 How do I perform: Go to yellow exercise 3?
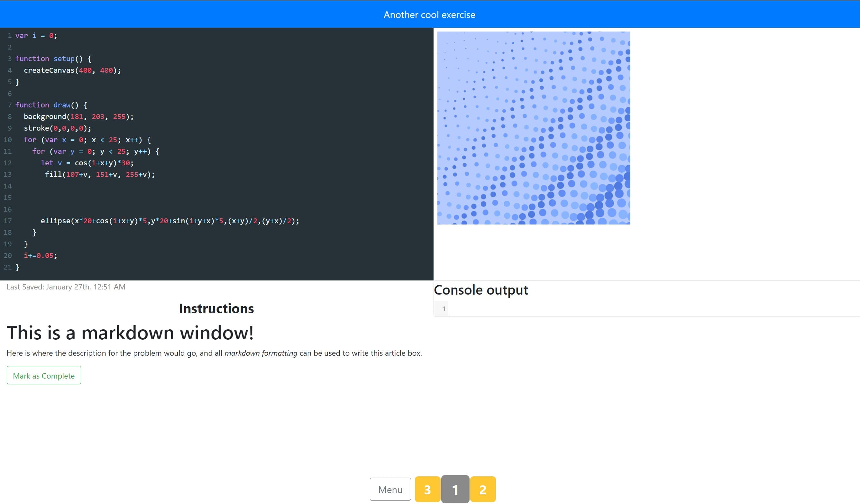click(x=427, y=489)
